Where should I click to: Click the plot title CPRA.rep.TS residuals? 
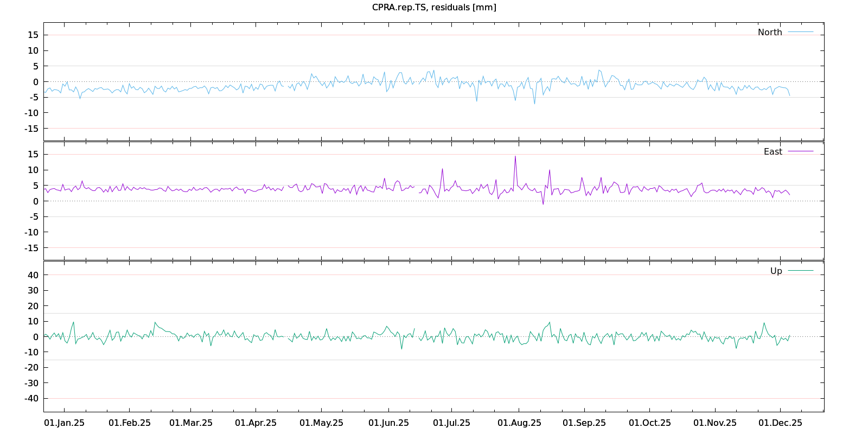434,8
